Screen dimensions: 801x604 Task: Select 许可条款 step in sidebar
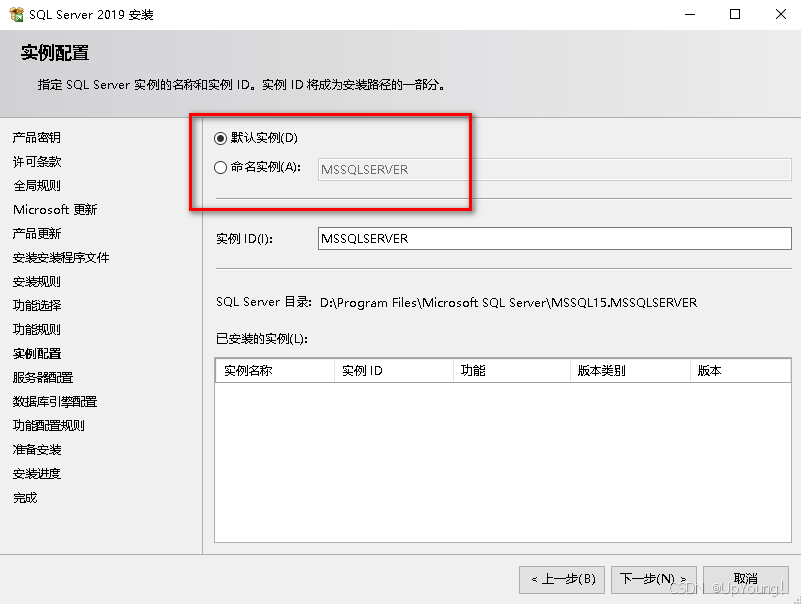pos(37,161)
